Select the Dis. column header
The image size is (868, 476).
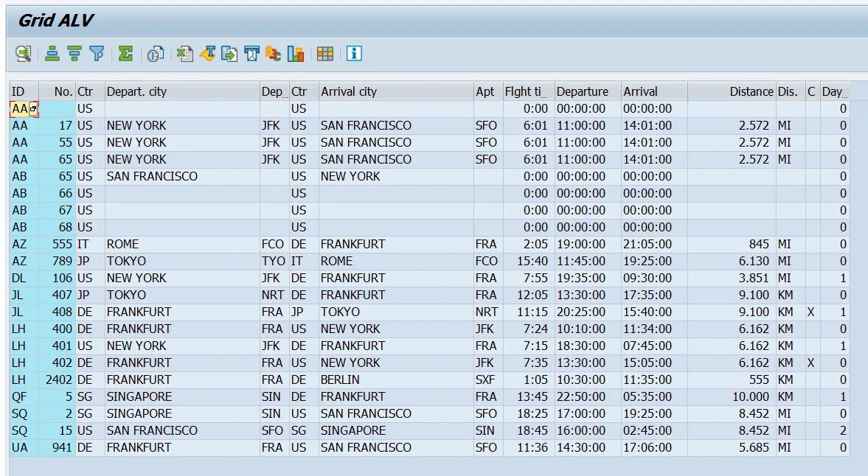(x=791, y=92)
